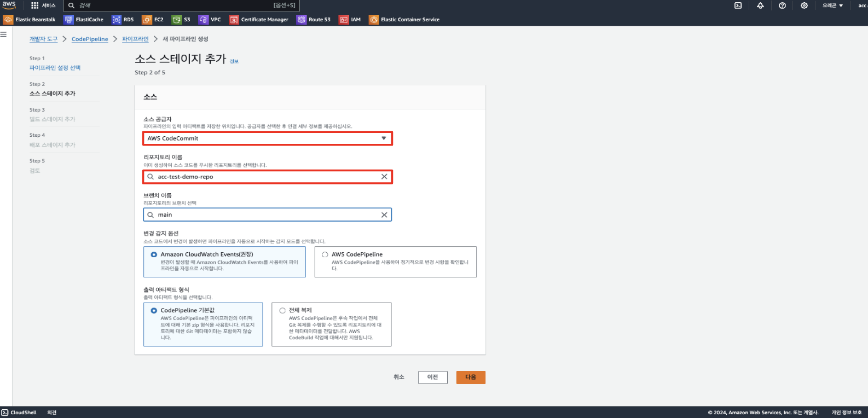
Task: Click 서비스 services menu label
Action: click(49, 5)
